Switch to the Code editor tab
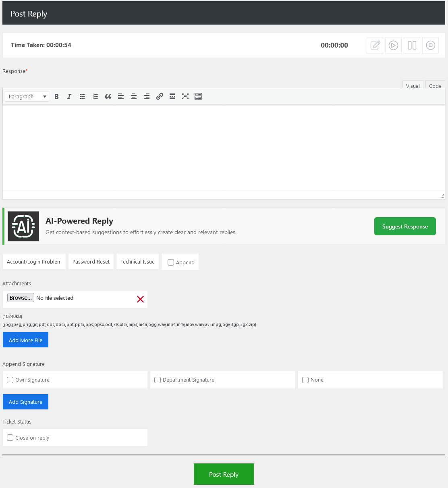Viewport: 448px width, 488px height. coord(435,86)
